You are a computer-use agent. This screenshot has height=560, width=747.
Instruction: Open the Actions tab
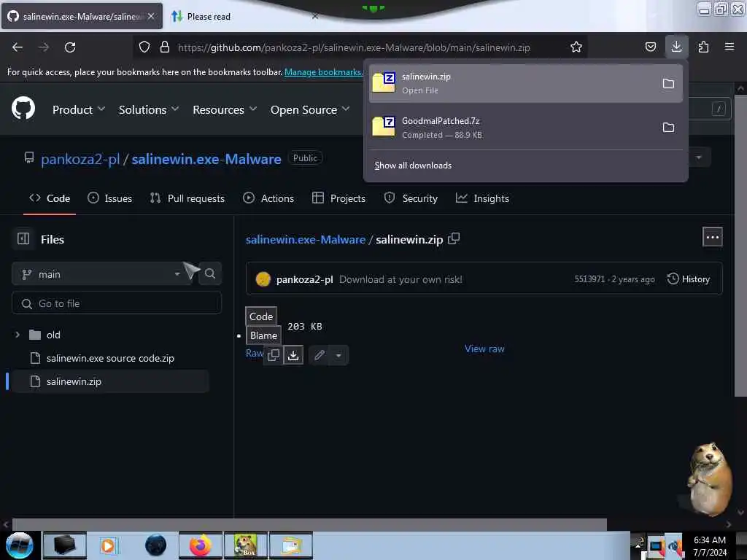(268, 198)
